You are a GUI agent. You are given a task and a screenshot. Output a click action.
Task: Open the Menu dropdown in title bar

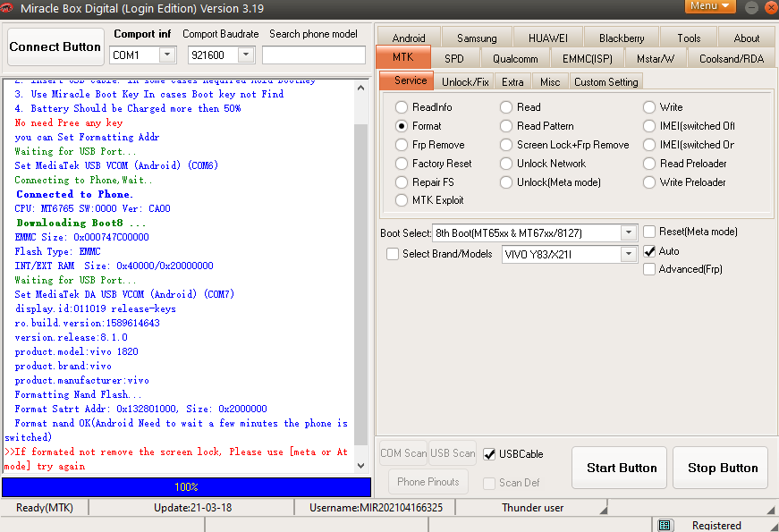point(710,6)
